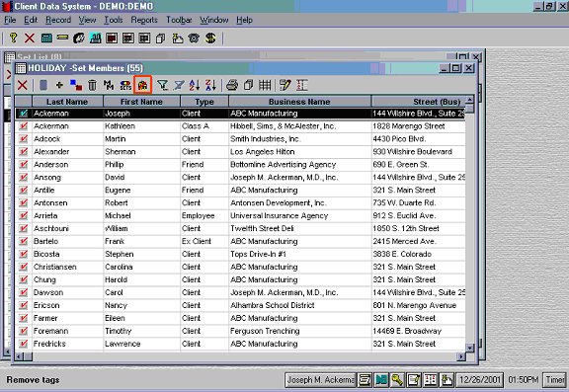Viewport: 569px width, 392px height.
Task: Open the Help menu
Action: coord(244,20)
